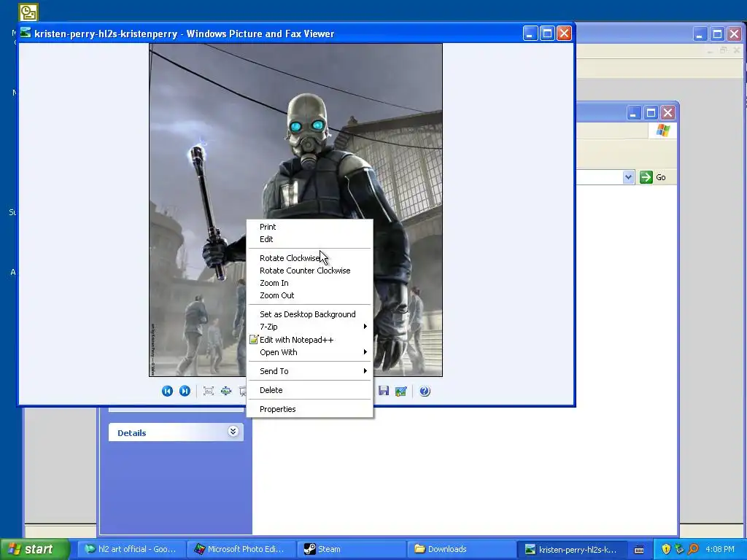
Task: Click the 4:08 PM system clock
Action: tap(720, 549)
